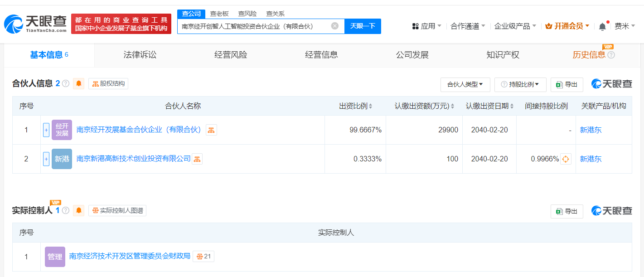Select the 经营信息 tab
Image resolution: width=644 pixels, height=277 pixels.
click(x=321, y=55)
